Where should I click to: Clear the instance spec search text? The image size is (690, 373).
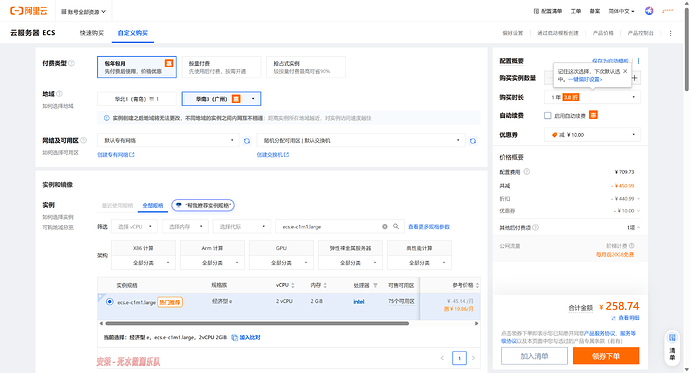(385, 227)
